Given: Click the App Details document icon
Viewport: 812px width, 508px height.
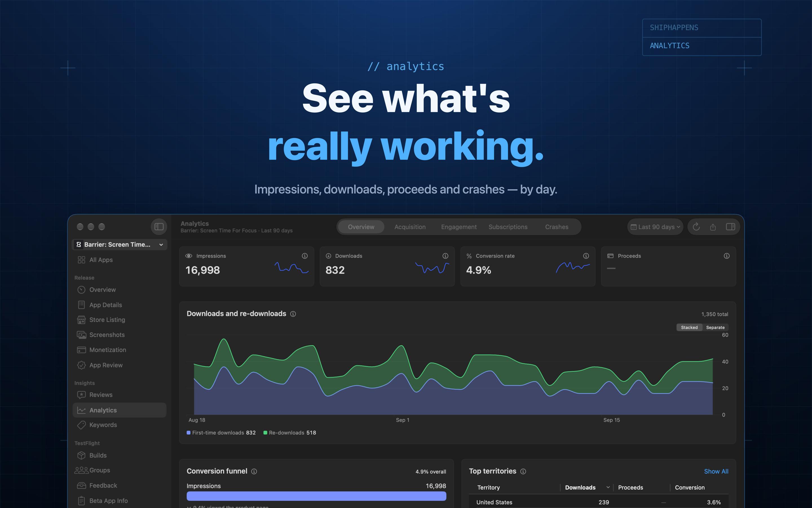Looking at the screenshot, I should [81, 305].
